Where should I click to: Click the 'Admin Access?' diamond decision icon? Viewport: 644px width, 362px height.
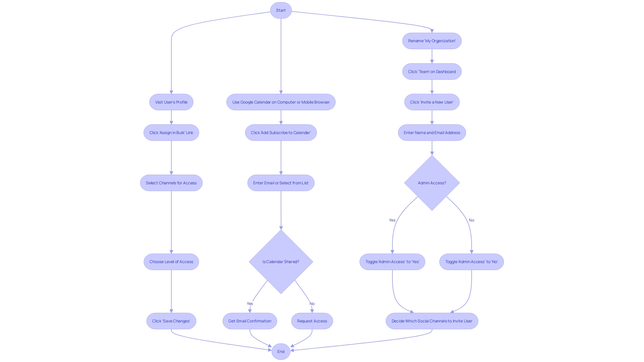pos(432,183)
